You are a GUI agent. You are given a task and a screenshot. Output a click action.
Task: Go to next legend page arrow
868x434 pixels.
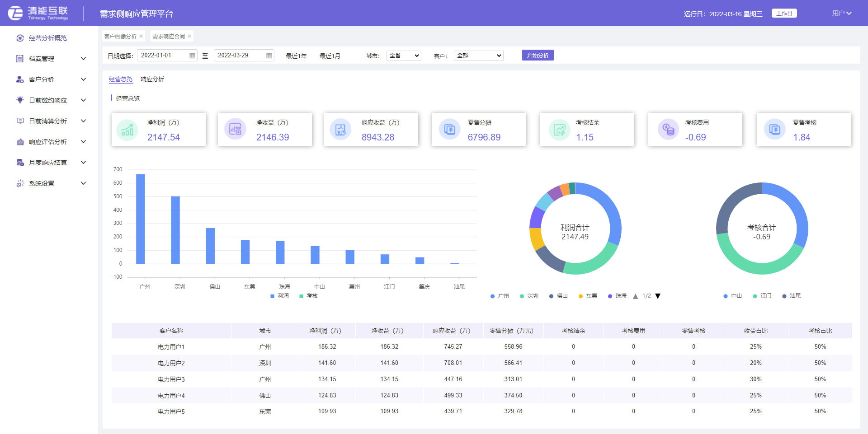tap(658, 296)
